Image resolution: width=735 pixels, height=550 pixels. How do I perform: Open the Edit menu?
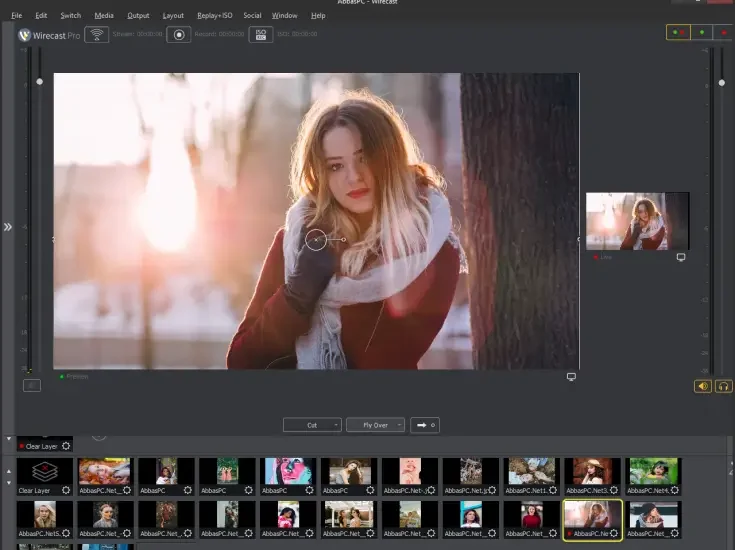pos(41,15)
